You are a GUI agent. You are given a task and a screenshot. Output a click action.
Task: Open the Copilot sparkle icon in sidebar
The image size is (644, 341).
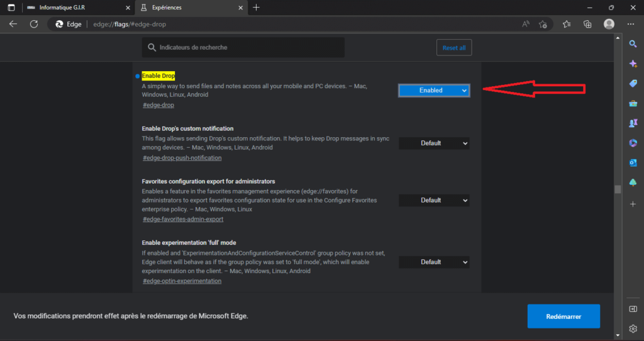tap(633, 64)
